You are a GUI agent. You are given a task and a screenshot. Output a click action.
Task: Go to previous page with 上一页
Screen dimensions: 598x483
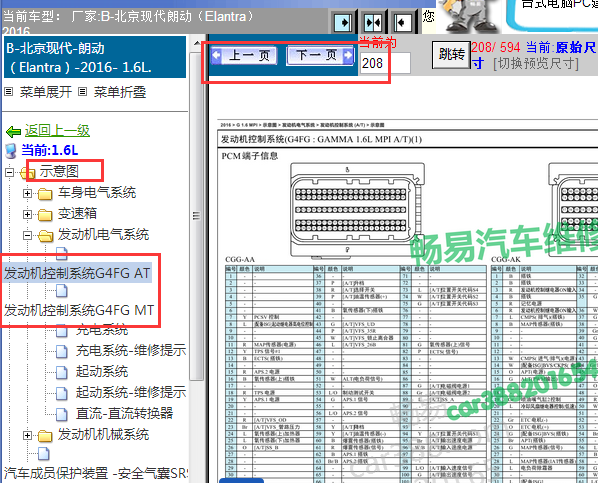coord(244,56)
